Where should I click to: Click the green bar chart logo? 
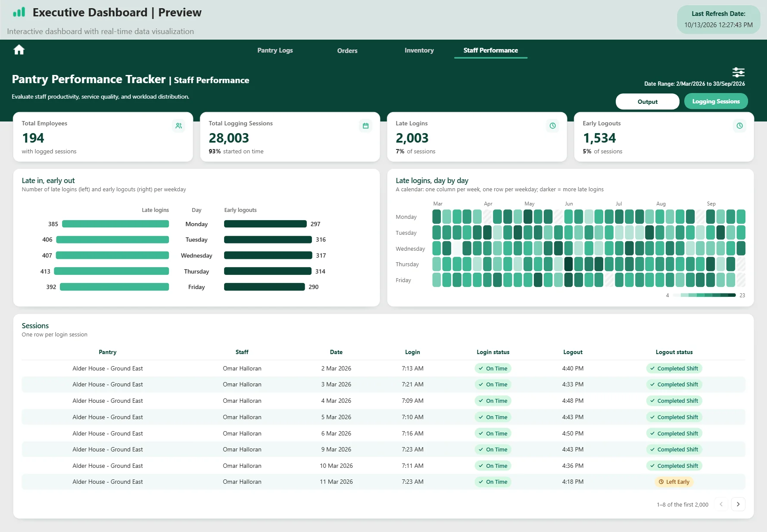[x=19, y=12]
